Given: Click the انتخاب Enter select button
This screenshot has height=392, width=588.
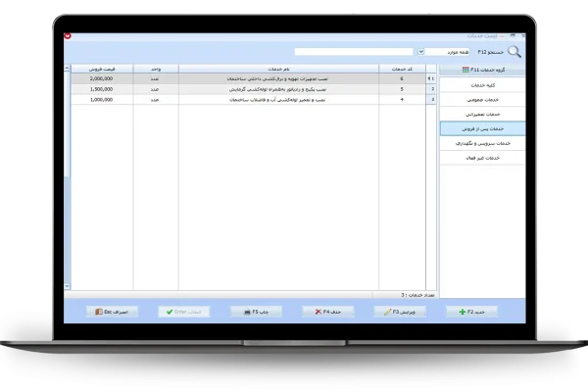Looking at the screenshot, I should coord(184,312).
